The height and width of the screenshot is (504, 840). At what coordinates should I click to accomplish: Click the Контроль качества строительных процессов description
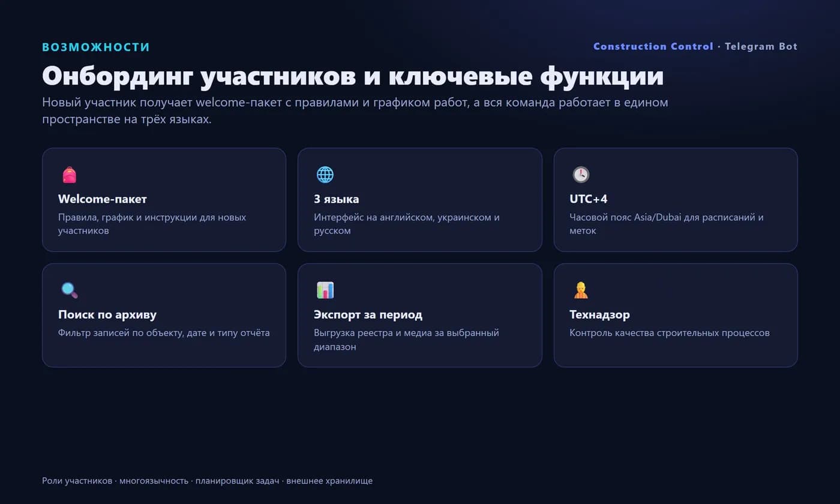[670, 333]
